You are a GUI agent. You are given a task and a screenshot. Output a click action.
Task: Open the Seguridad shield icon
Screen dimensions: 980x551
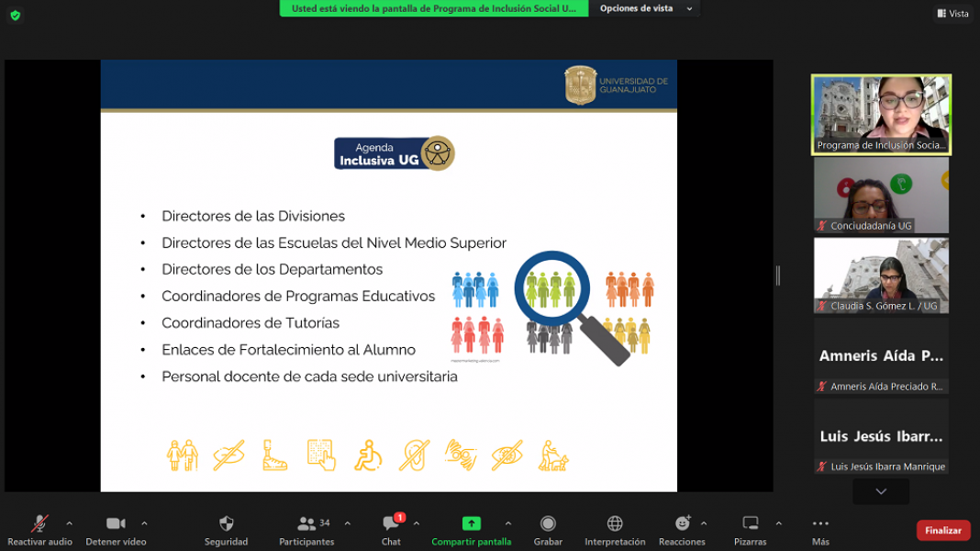pyautogui.click(x=226, y=523)
